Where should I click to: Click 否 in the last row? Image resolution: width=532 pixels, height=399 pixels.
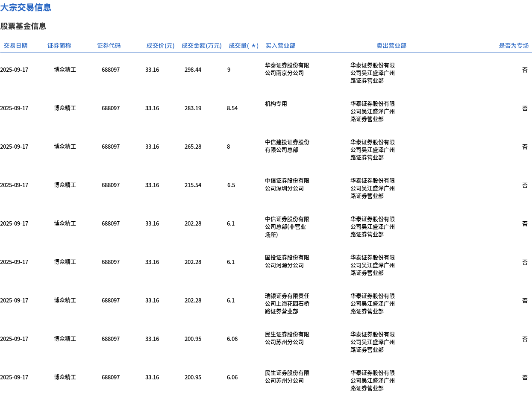525,377
